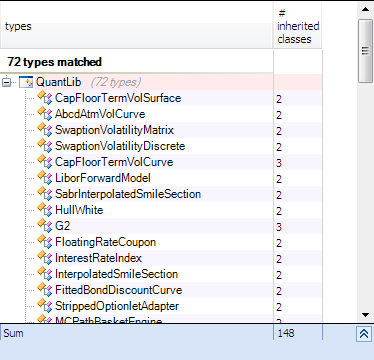Click the FittedBondDiscountCurve class icon
This screenshot has height=360, width=374.
(x=45, y=290)
